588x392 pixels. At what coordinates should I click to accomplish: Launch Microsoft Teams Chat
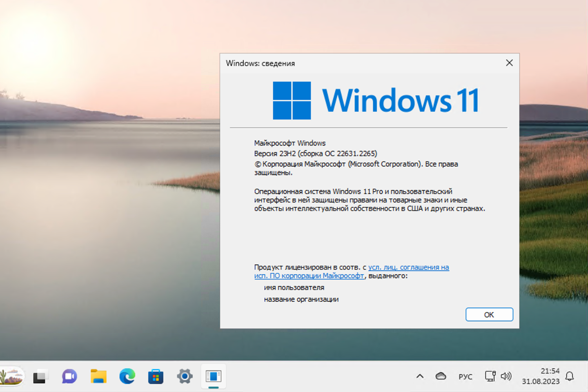point(69,376)
